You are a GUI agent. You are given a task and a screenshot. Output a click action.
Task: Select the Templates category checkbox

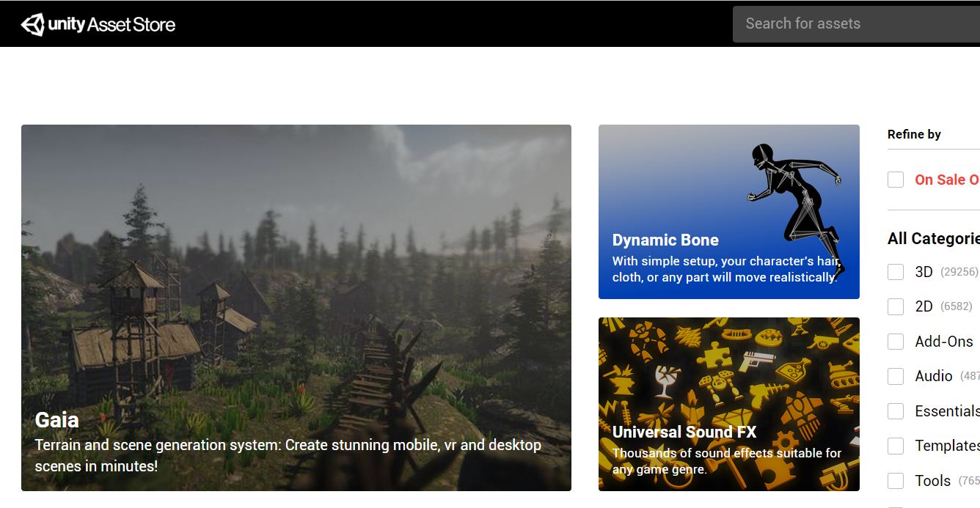896,446
